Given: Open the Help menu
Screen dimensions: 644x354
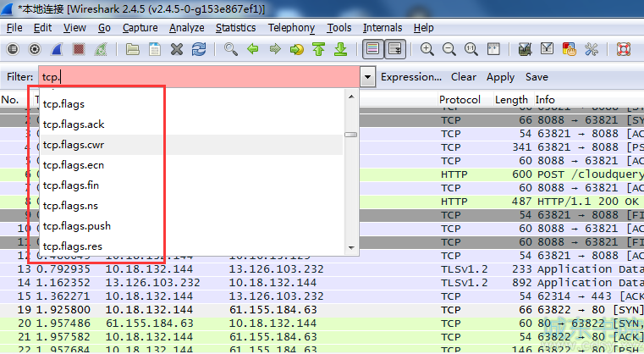Looking at the screenshot, I should tap(423, 28).
